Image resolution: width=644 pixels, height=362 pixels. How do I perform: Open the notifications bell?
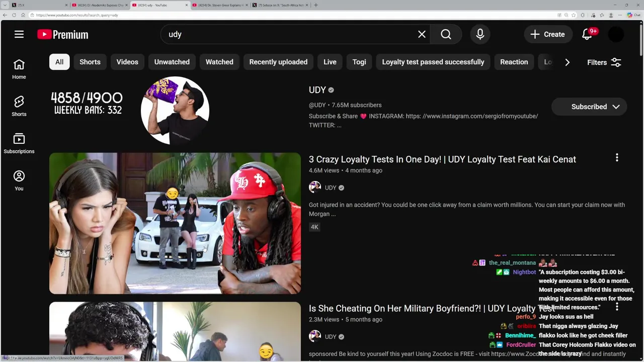coord(587,34)
